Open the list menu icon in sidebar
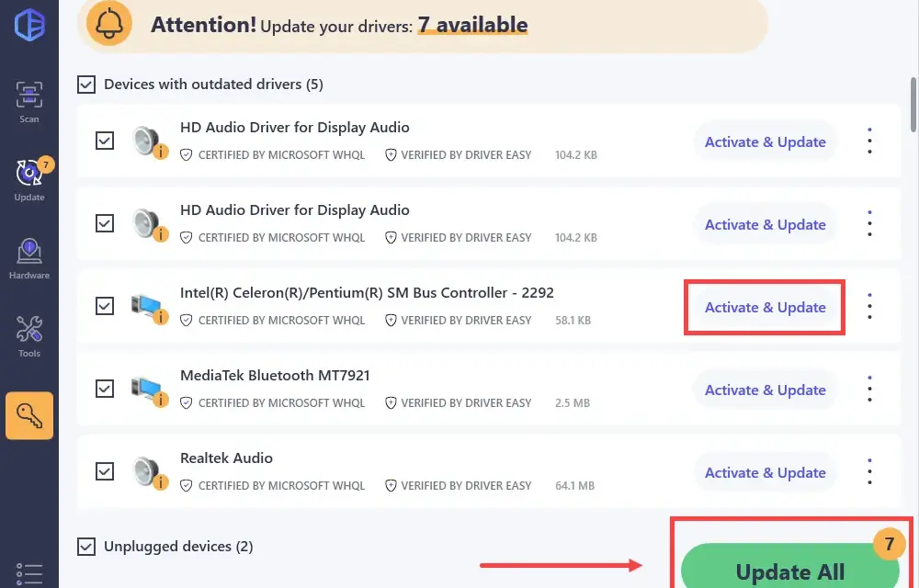This screenshot has height=588, width=919. 29,574
